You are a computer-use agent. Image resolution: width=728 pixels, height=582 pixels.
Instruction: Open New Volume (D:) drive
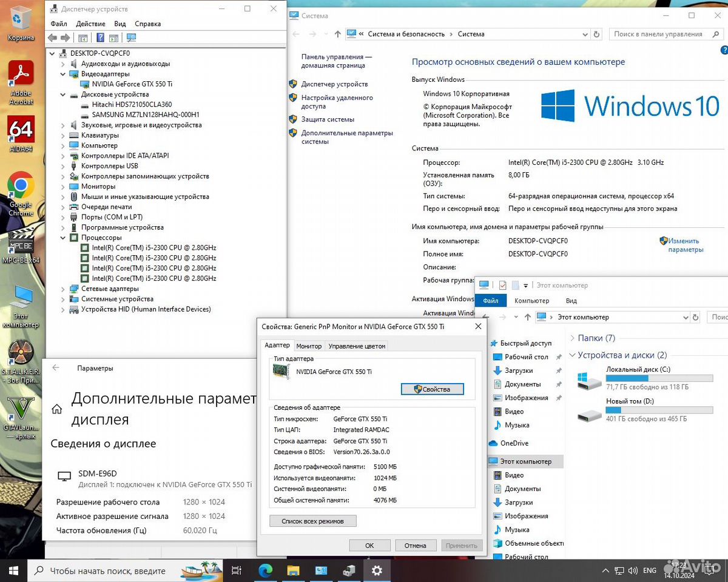pos(644,411)
